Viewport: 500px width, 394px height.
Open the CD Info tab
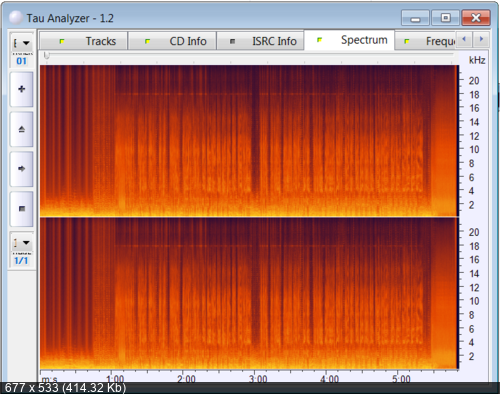[x=172, y=41]
